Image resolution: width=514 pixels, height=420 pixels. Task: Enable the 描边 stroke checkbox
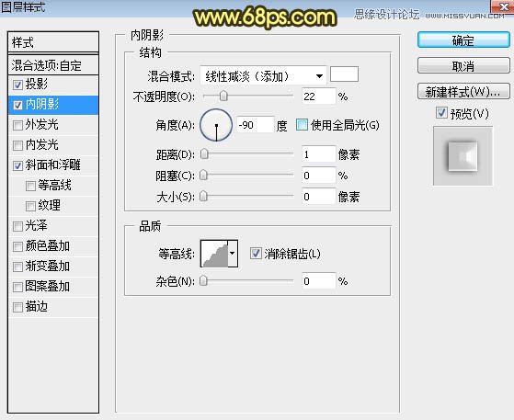pyautogui.click(x=17, y=307)
